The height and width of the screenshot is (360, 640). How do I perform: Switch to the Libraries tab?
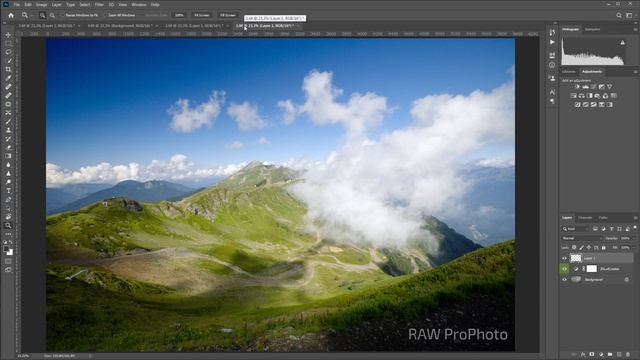pyautogui.click(x=569, y=71)
